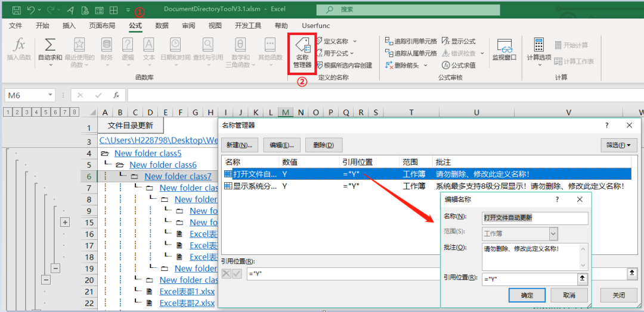Click the AutoSum (自动求和) sigma icon

(49, 45)
